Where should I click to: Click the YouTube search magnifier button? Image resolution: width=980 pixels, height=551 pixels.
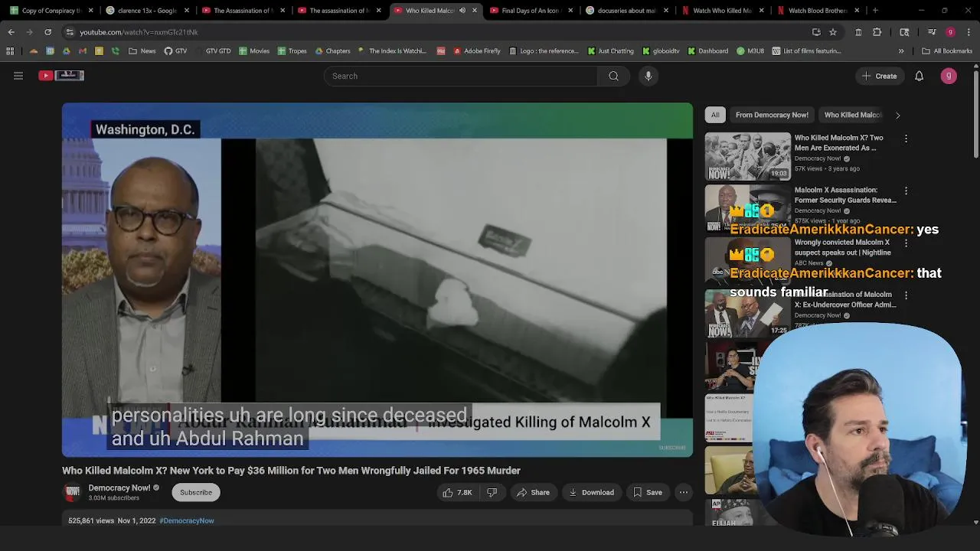pyautogui.click(x=613, y=76)
